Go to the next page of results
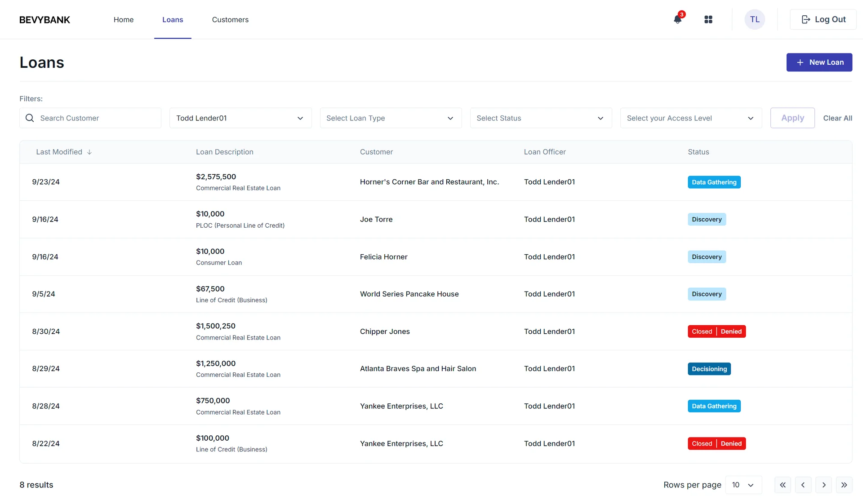863x504 pixels. [824, 485]
